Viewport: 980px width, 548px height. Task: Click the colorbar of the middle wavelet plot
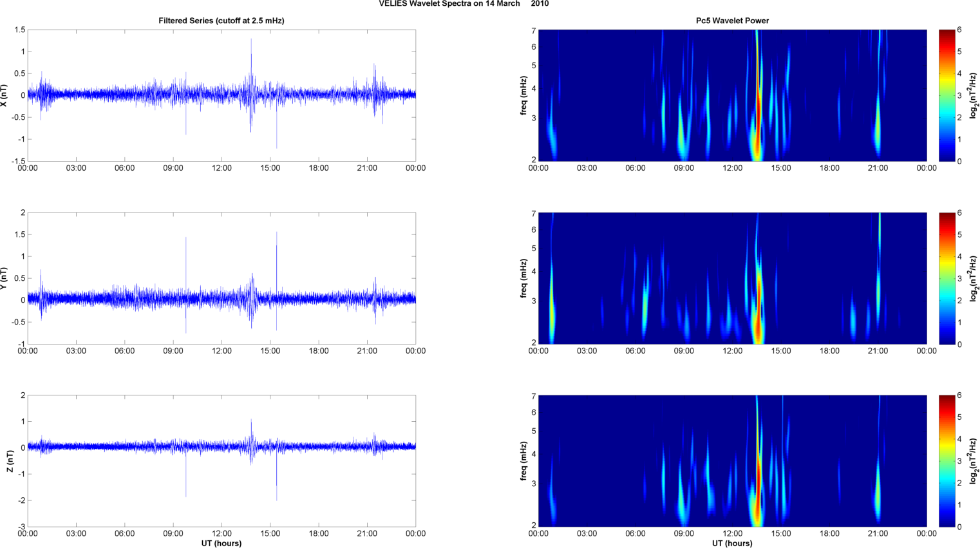[x=947, y=278]
